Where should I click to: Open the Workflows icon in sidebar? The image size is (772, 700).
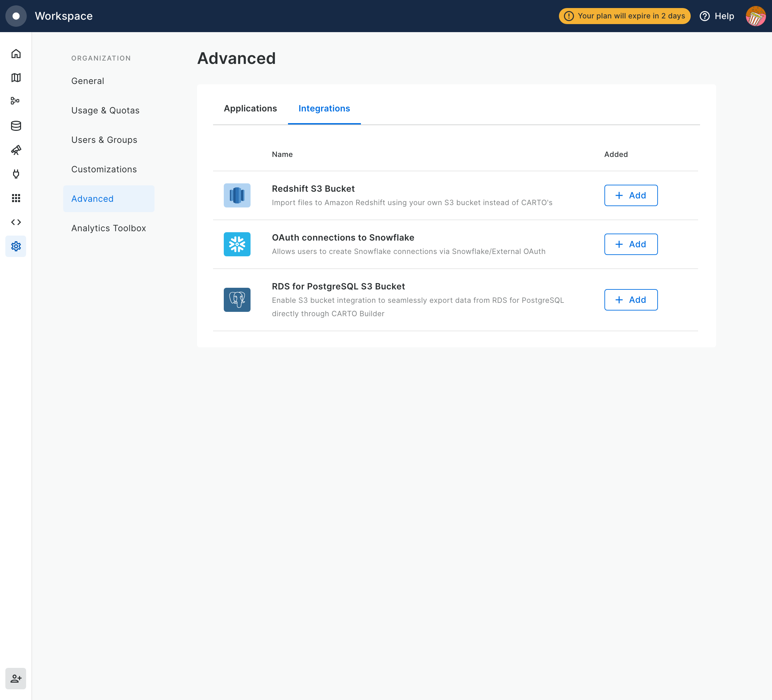[16, 101]
